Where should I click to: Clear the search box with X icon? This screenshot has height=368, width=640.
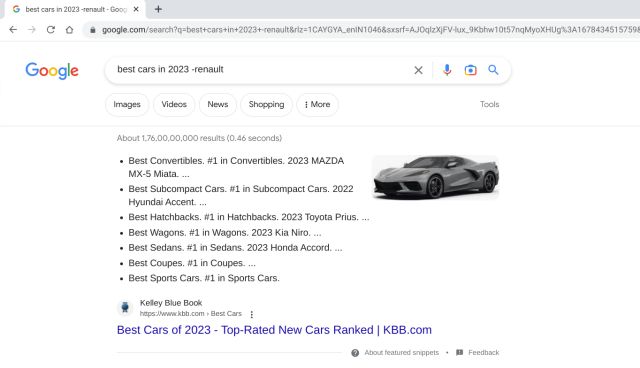pos(418,70)
